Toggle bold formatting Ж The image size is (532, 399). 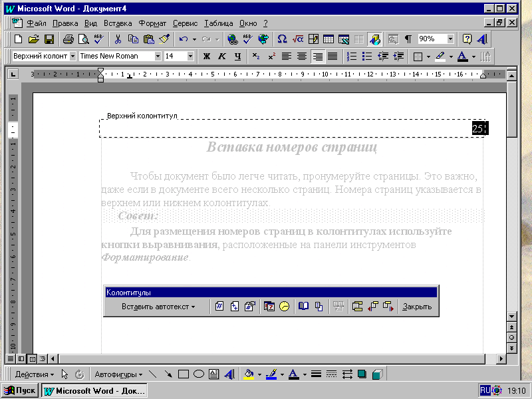[x=206, y=57]
